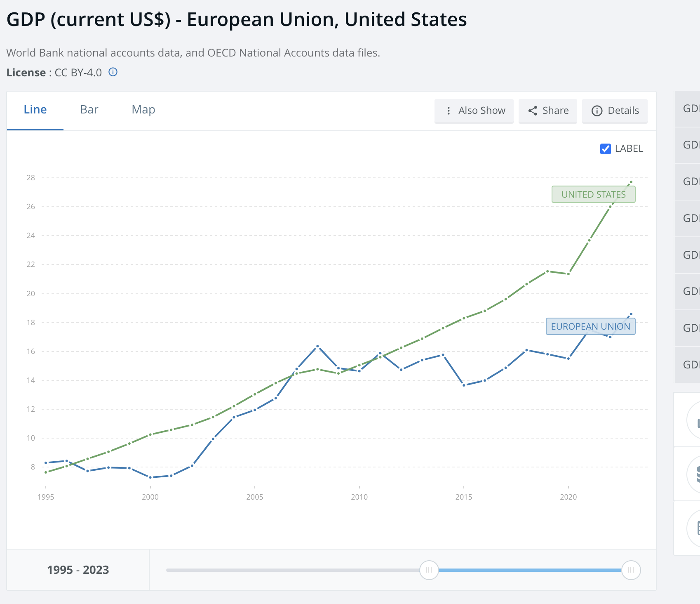Open the CC BY-4.0 license link

[78, 72]
